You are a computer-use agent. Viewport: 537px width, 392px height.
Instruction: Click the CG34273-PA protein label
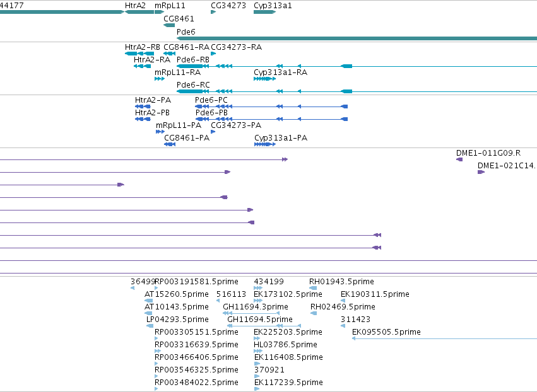tap(236, 125)
